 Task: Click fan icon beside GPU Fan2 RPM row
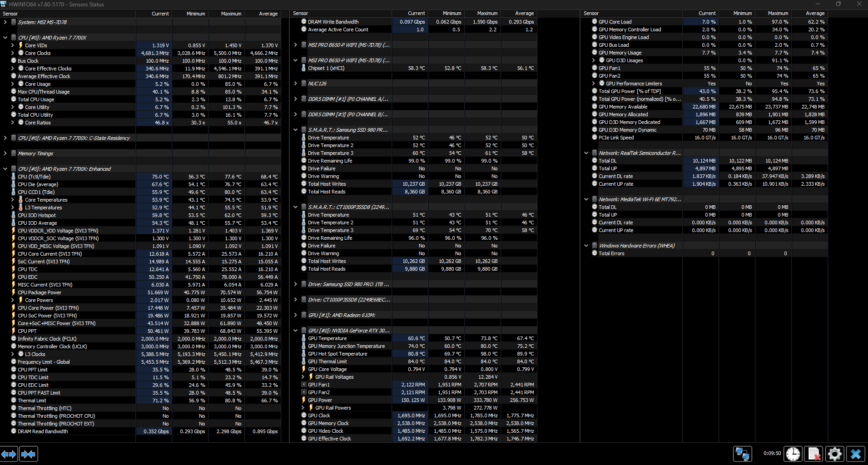coord(304,392)
